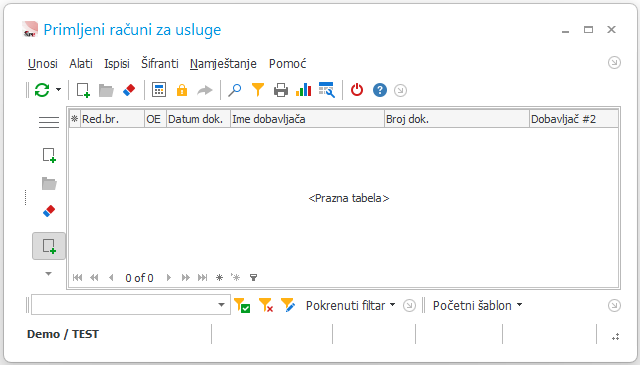Click the 0 of 0 record counter
Image resolution: width=640 pixels, height=365 pixels.
pyautogui.click(x=139, y=278)
